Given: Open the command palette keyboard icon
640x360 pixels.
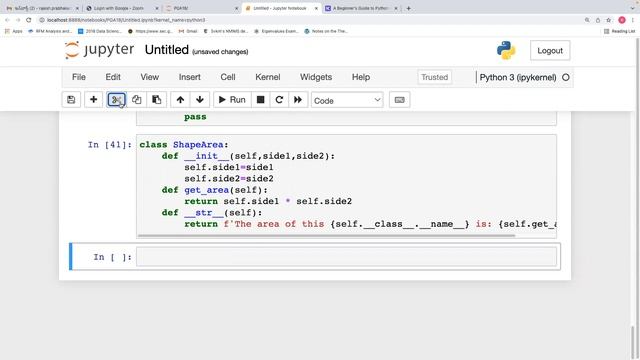Looking at the screenshot, I should [x=400, y=100].
